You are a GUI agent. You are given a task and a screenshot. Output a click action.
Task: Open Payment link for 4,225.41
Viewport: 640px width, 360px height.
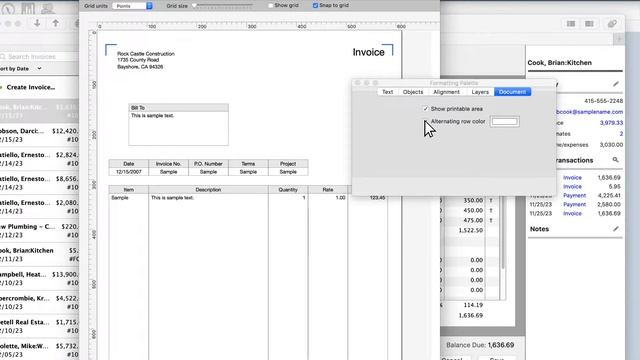pos(574,196)
